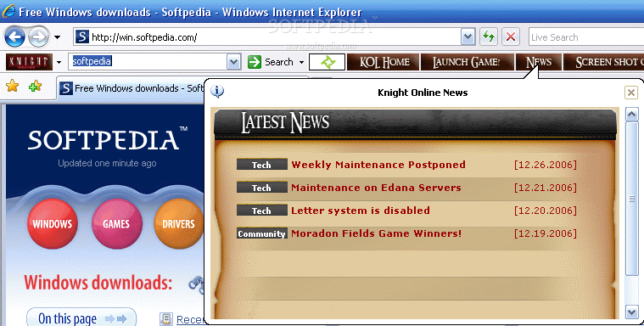Click the browser Back arrow button
The image size is (644, 326).
(14, 37)
